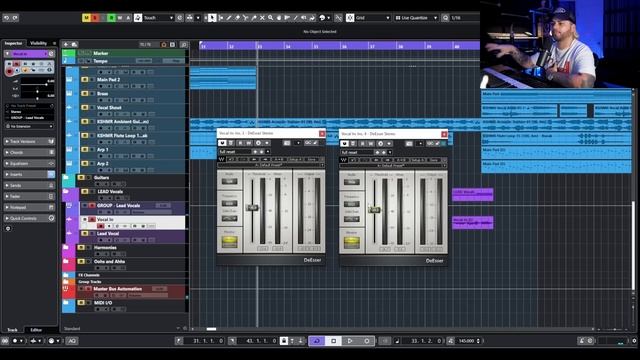Expand the Equalizers inspector section

click(29, 163)
